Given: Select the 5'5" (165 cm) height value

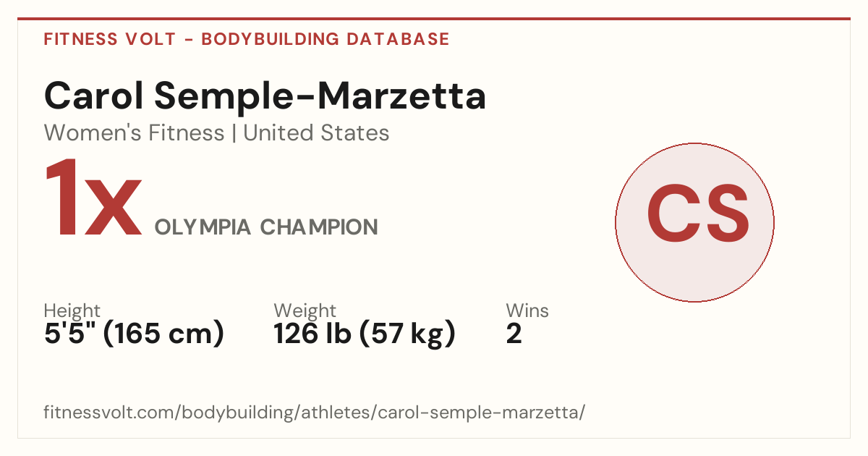Looking at the screenshot, I should coord(135,334).
